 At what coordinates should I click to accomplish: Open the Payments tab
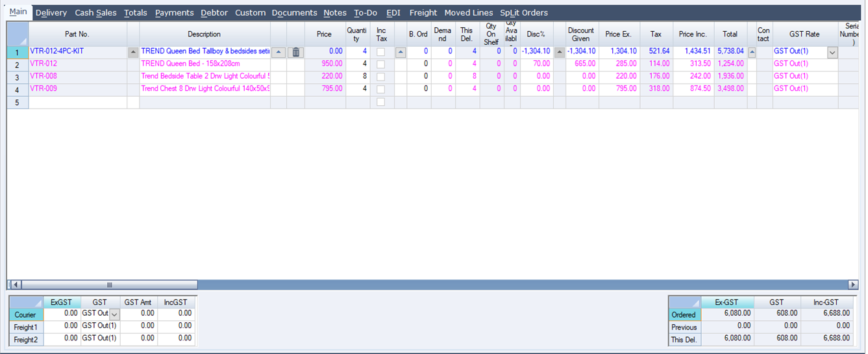174,12
